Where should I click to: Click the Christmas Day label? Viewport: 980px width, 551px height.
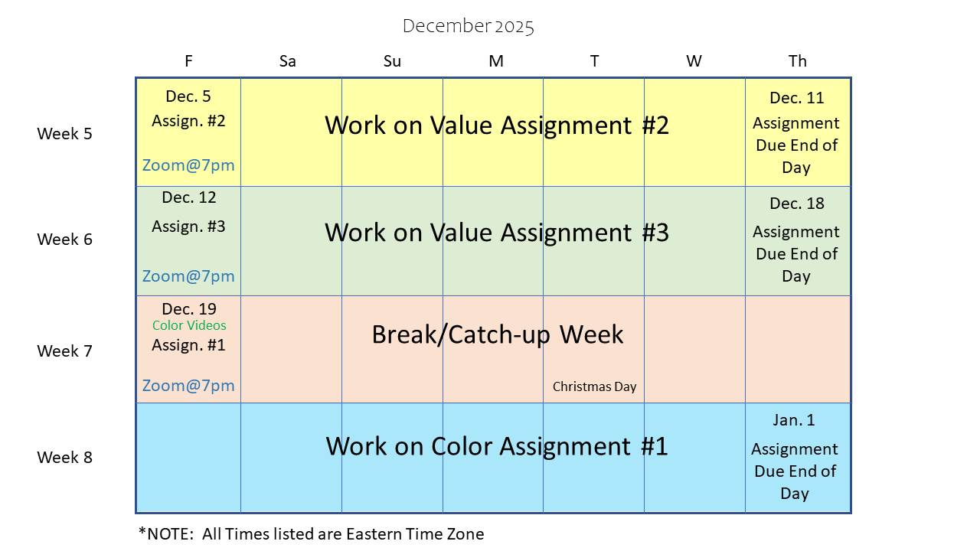click(x=594, y=386)
